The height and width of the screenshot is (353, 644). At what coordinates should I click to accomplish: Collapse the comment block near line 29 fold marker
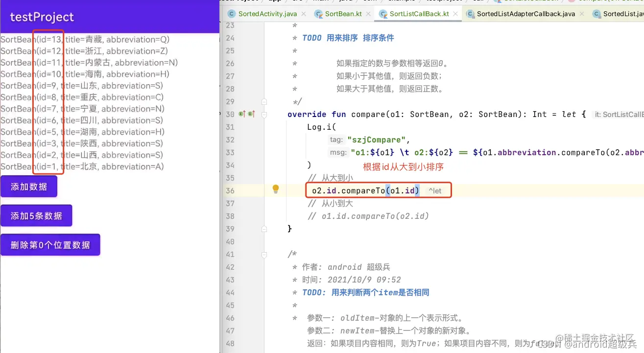[x=264, y=101]
